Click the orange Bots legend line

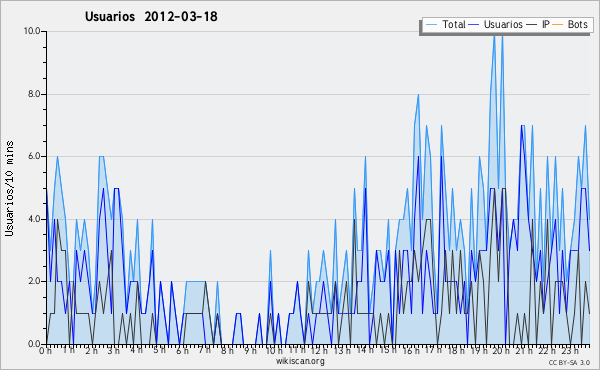click(x=558, y=25)
